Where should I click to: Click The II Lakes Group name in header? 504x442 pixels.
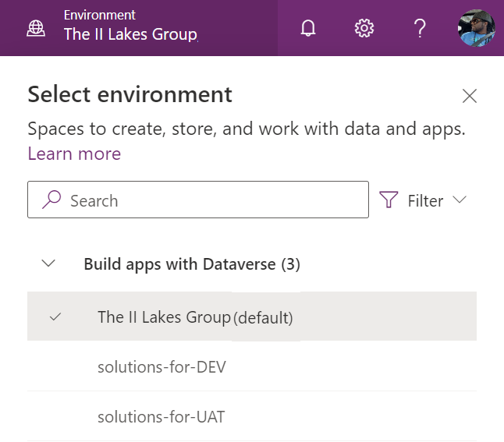click(130, 34)
